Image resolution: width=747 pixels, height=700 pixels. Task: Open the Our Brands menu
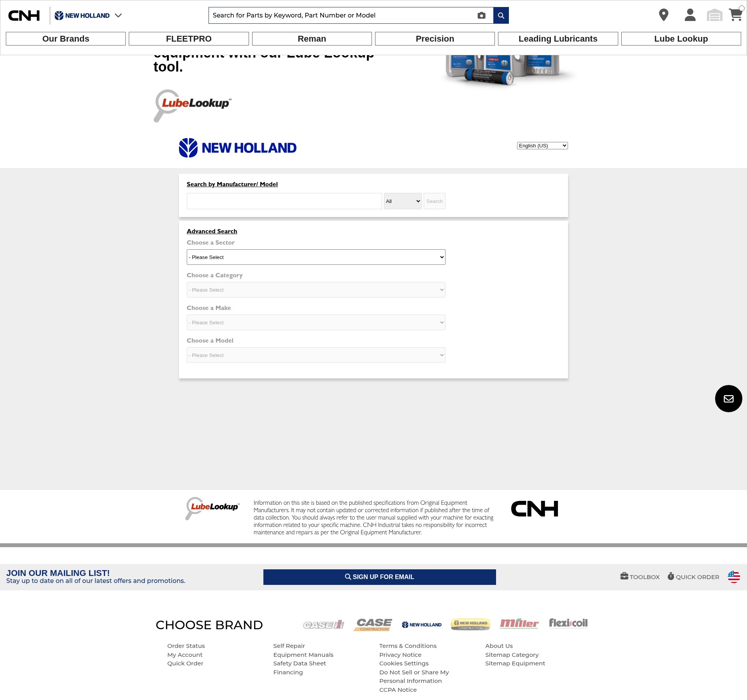point(66,39)
